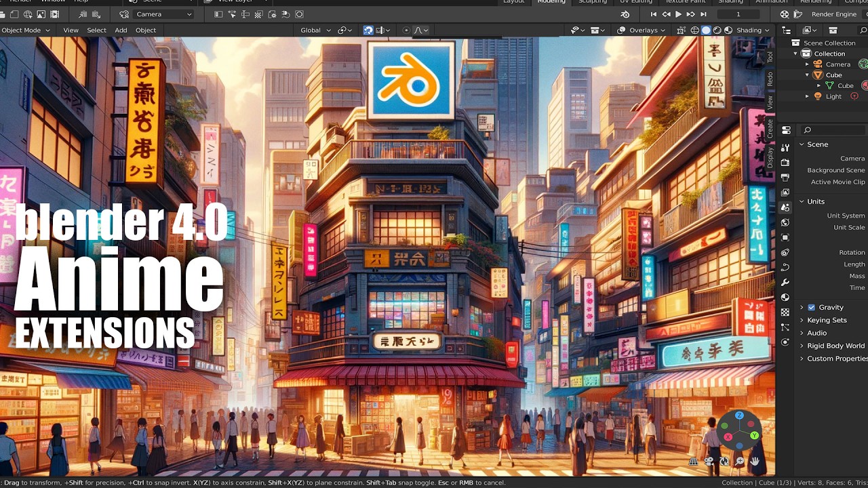Toggle X-ray mode
The height and width of the screenshot is (488, 868).
(682, 30)
